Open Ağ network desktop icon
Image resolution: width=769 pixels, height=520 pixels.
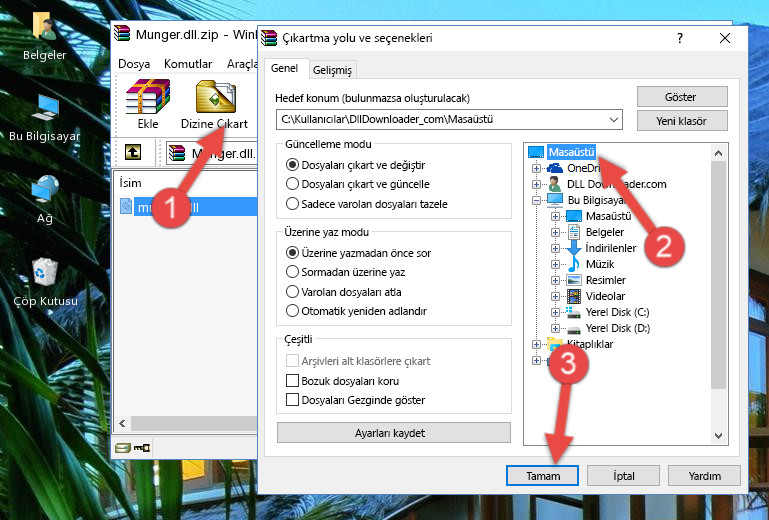(44, 199)
